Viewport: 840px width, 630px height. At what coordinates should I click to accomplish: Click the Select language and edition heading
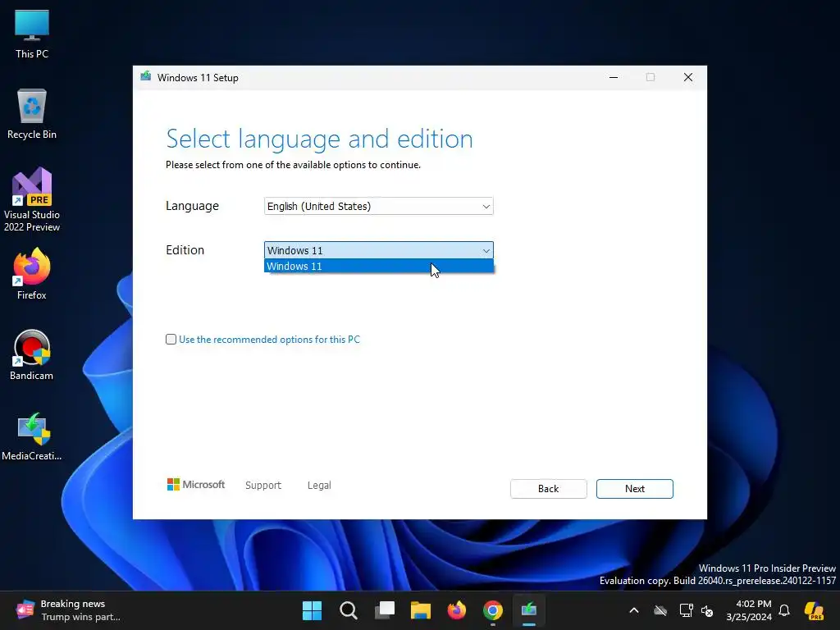[x=319, y=139]
